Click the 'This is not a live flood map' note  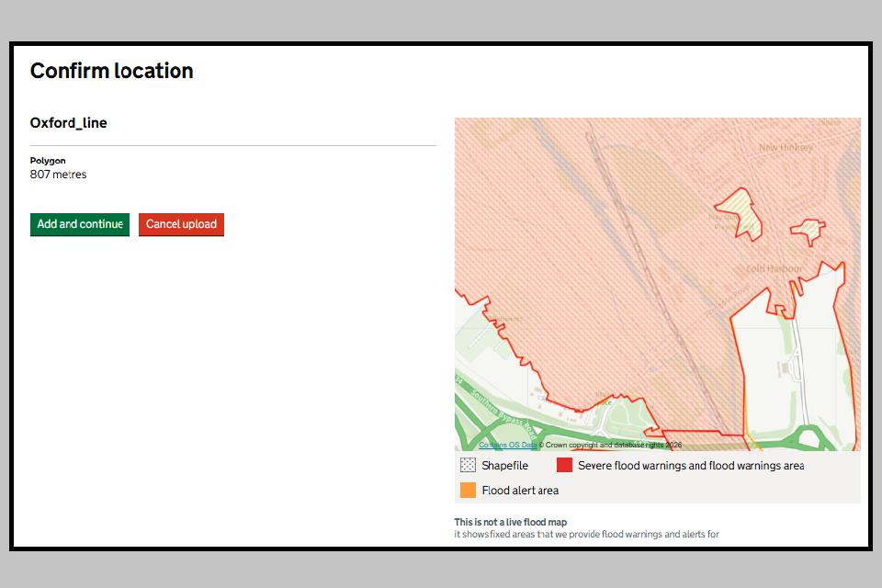(x=510, y=522)
